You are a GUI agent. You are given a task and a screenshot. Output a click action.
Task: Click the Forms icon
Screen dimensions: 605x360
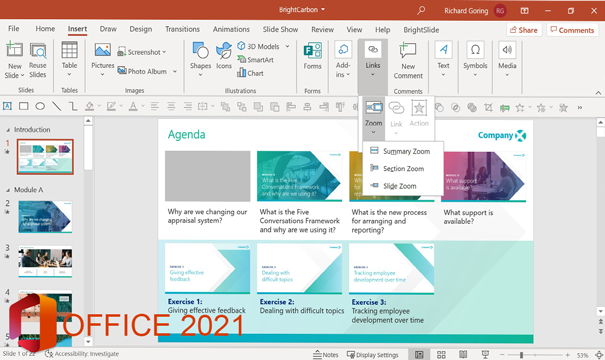click(x=313, y=51)
